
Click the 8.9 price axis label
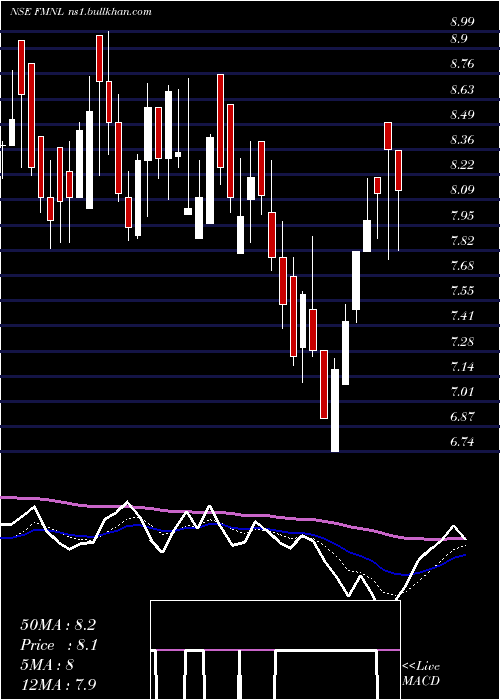pos(459,39)
